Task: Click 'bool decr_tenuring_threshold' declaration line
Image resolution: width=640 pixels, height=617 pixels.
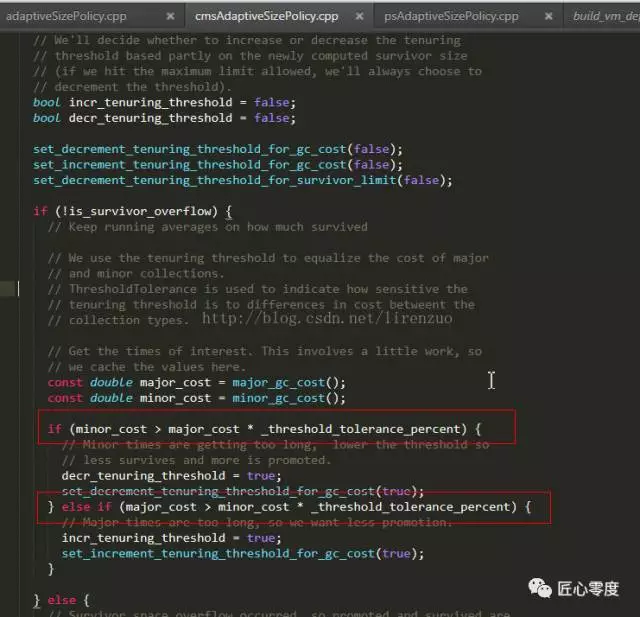Action: (x=164, y=118)
